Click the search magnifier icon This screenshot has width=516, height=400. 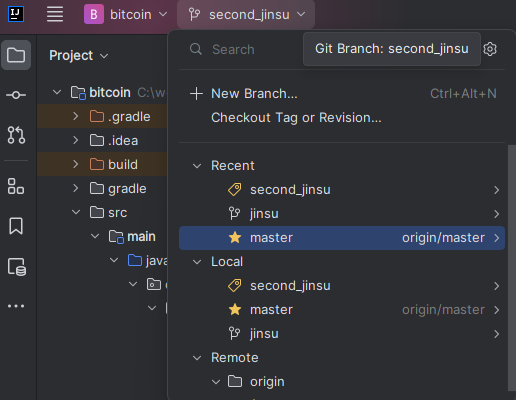point(196,49)
